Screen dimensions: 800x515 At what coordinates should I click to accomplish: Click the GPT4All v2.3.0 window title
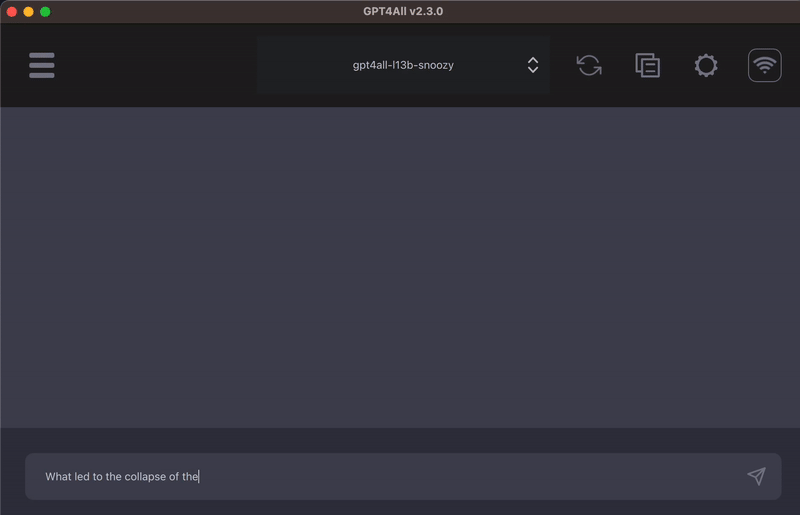[x=403, y=11]
